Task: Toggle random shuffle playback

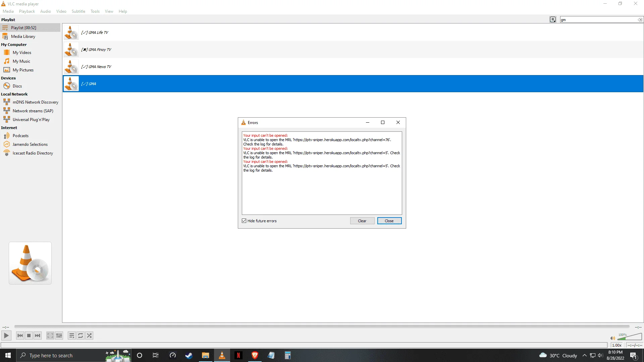Action: pyautogui.click(x=89, y=336)
